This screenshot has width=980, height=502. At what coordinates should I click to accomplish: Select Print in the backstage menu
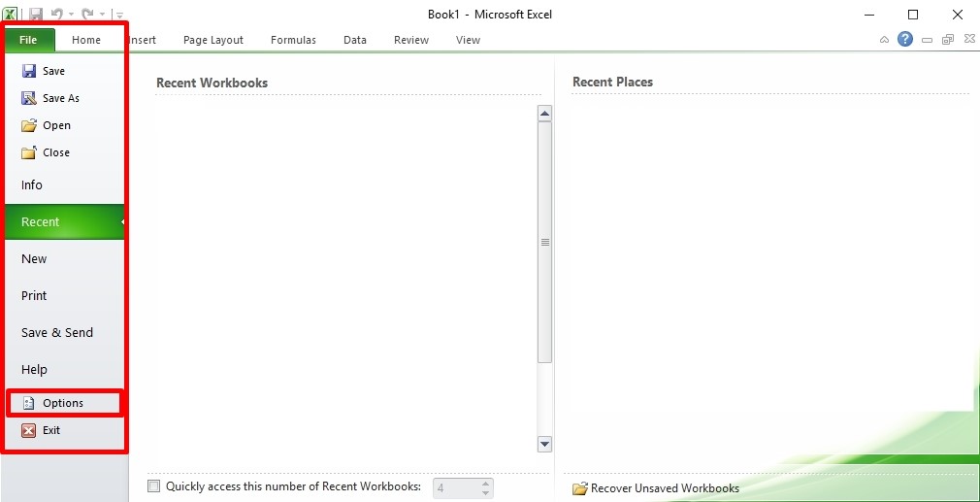pos(65,296)
